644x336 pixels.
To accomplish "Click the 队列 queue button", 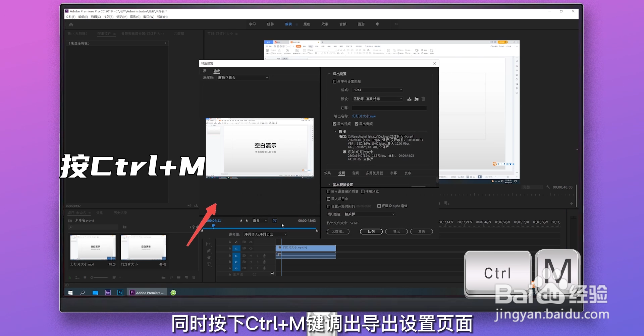I will [371, 232].
